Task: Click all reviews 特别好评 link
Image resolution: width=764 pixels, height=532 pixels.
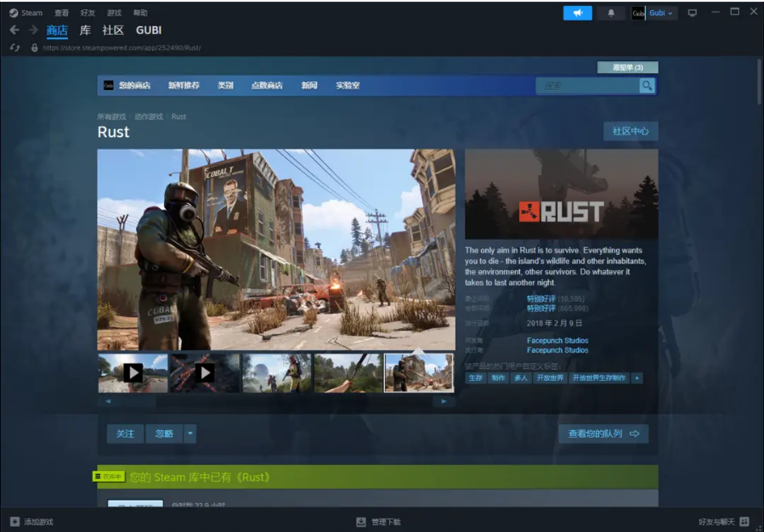Action: [540, 308]
